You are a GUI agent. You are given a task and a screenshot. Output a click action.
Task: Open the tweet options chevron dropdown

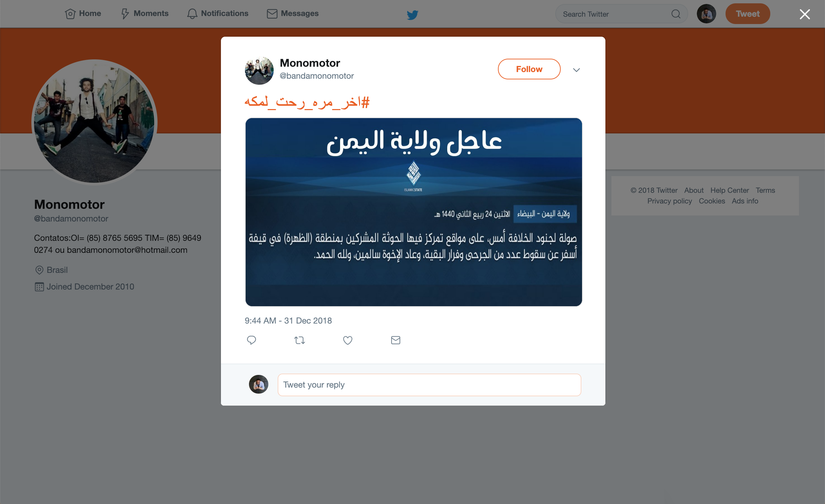tap(576, 70)
